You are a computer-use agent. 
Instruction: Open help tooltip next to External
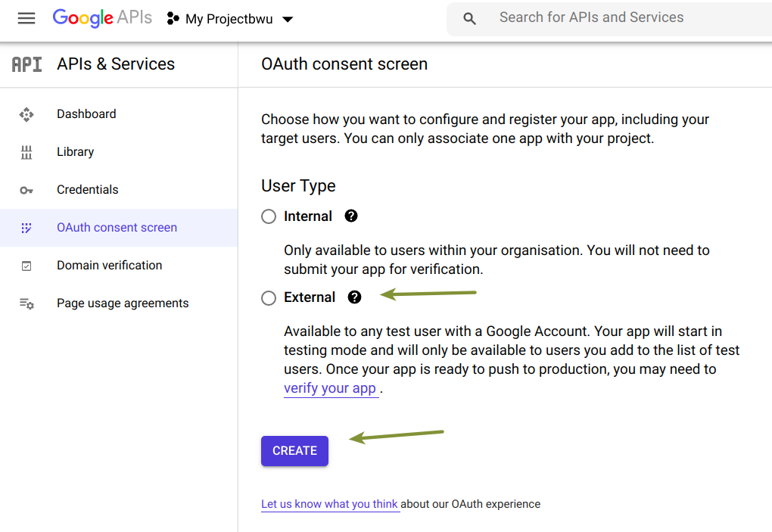click(354, 297)
